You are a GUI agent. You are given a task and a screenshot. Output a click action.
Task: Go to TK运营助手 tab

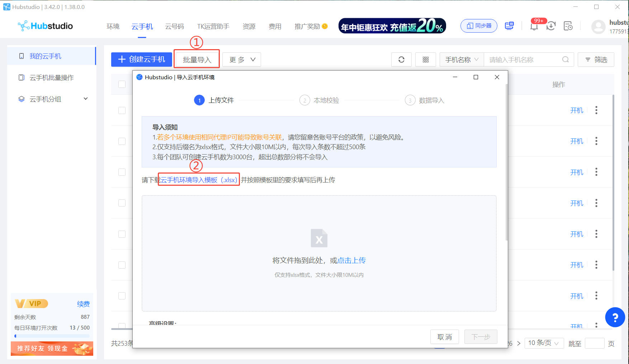[x=213, y=27]
